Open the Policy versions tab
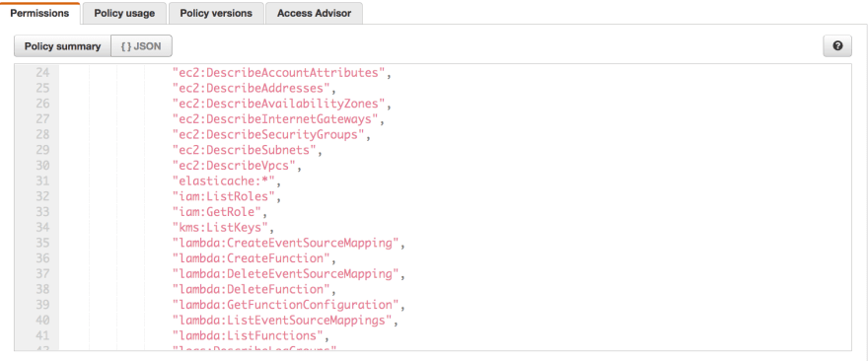Screen dimensions: 868x361 (216, 13)
